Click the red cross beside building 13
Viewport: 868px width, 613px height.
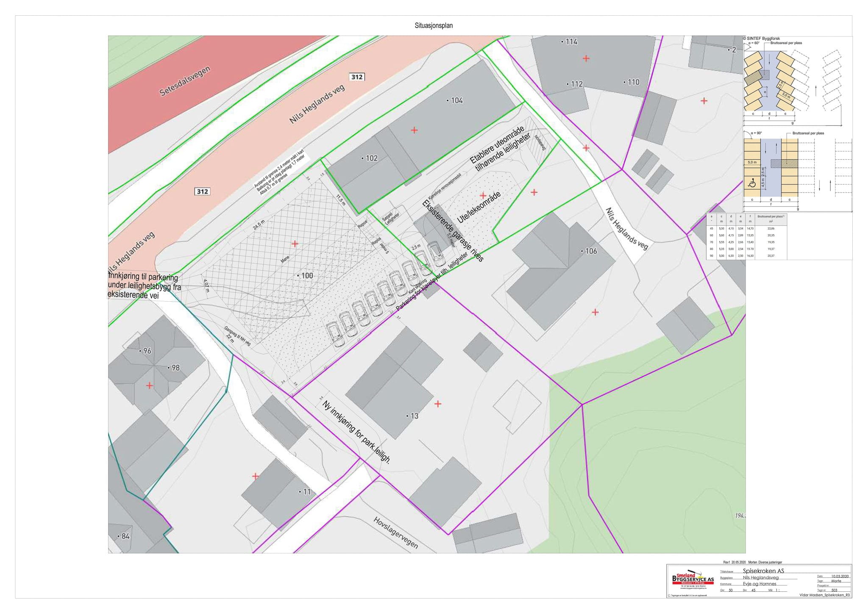click(x=438, y=404)
